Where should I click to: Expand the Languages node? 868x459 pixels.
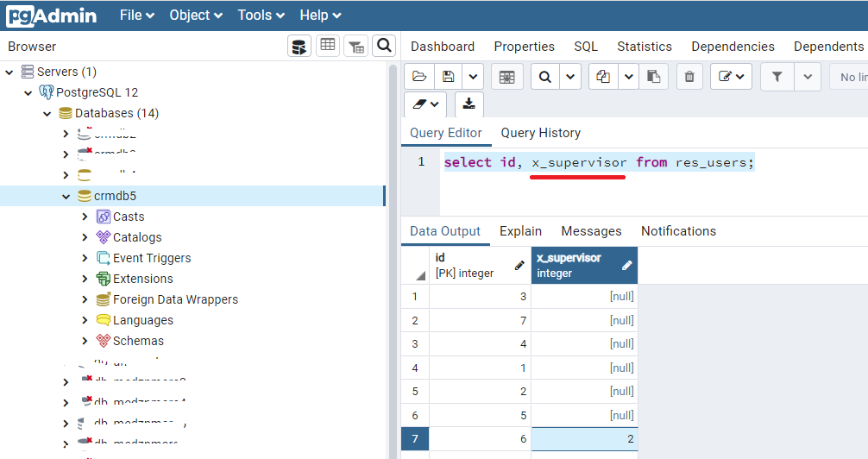[85, 320]
